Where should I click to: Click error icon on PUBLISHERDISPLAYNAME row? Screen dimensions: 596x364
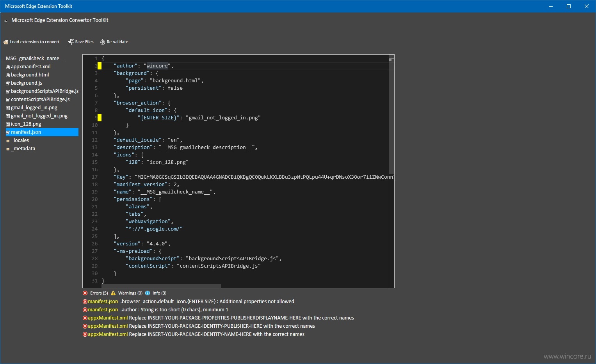pos(85,318)
